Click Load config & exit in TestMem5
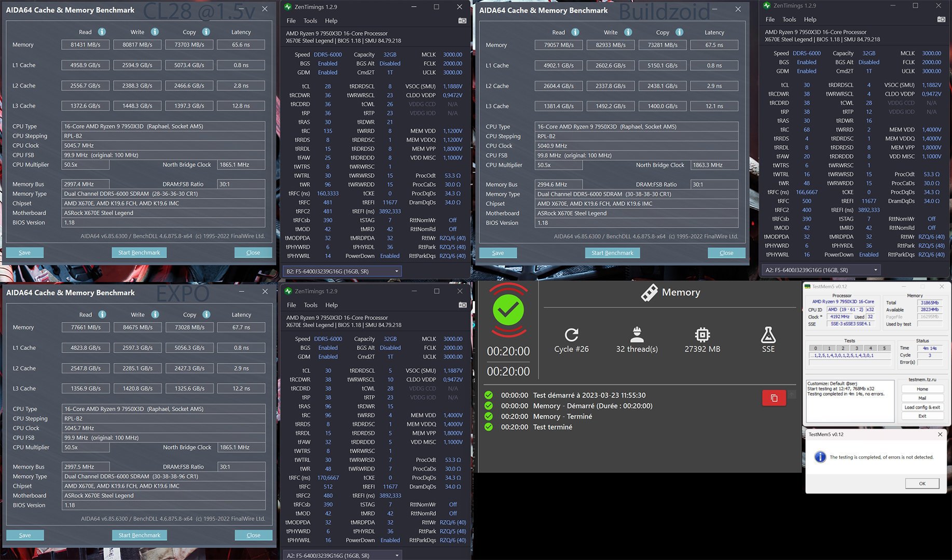Screen dimensions: 952x560 click(x=922, y=407)
